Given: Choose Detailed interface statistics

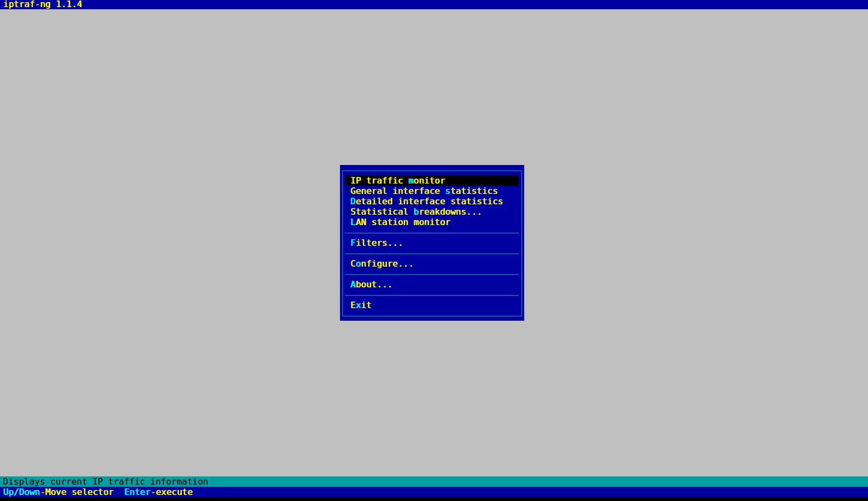Looking at the screenshot, I should point(426,201).
